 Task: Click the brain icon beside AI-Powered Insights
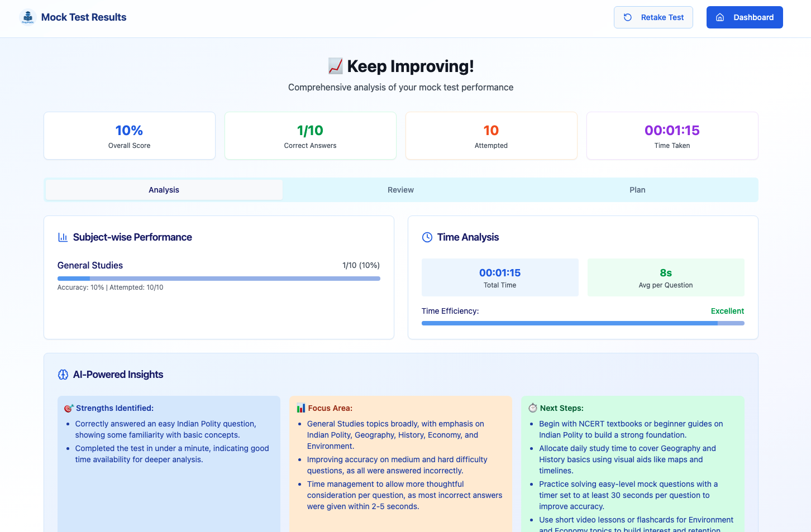point(63,375)
